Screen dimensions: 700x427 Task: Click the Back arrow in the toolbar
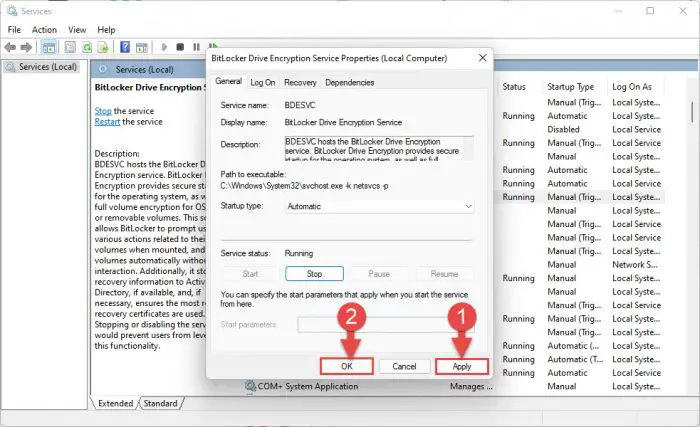click(10, 47)
